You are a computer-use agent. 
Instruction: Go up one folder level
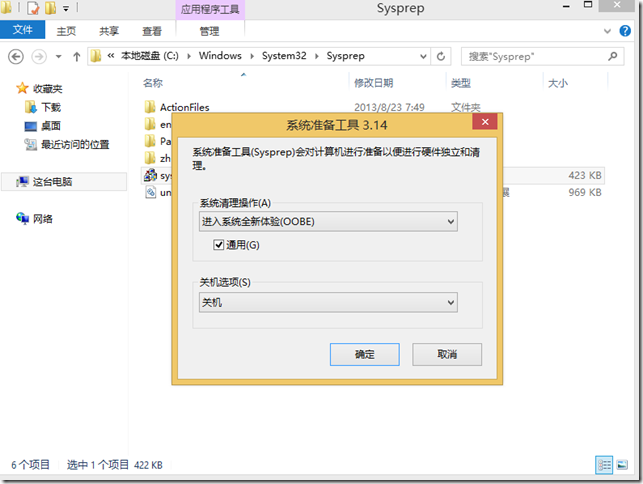77,57
